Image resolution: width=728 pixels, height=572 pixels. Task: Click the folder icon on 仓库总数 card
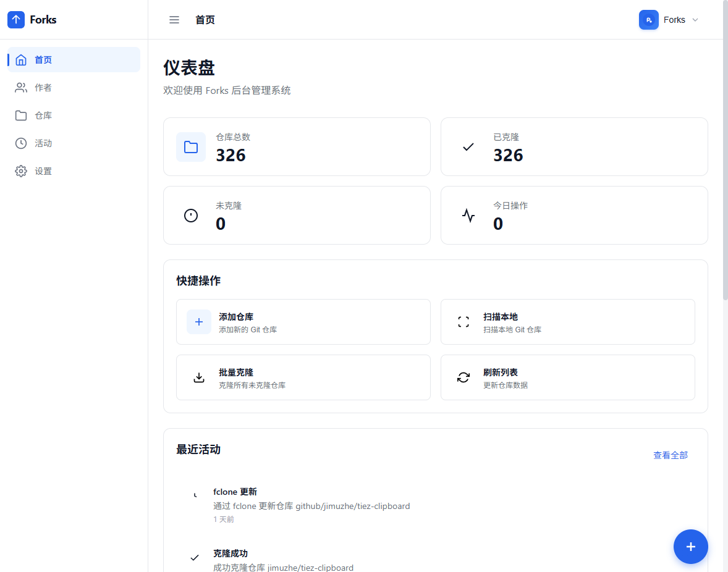pyautogui.click(x=191, y=147)
